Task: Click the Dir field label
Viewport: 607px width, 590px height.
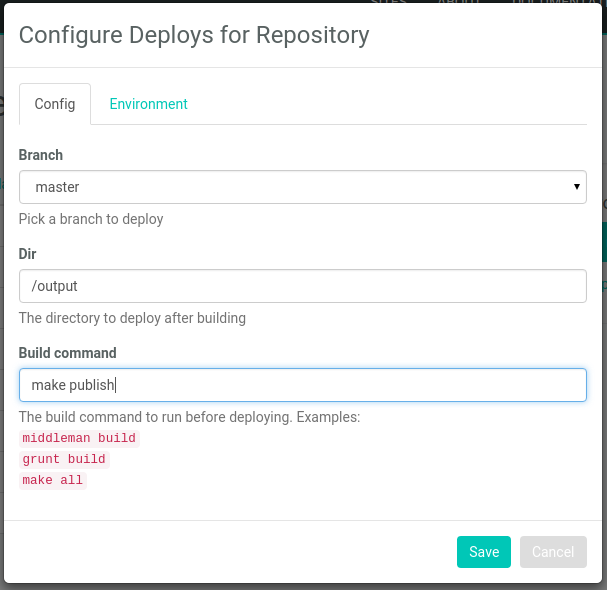Action: tap(28, 254)
